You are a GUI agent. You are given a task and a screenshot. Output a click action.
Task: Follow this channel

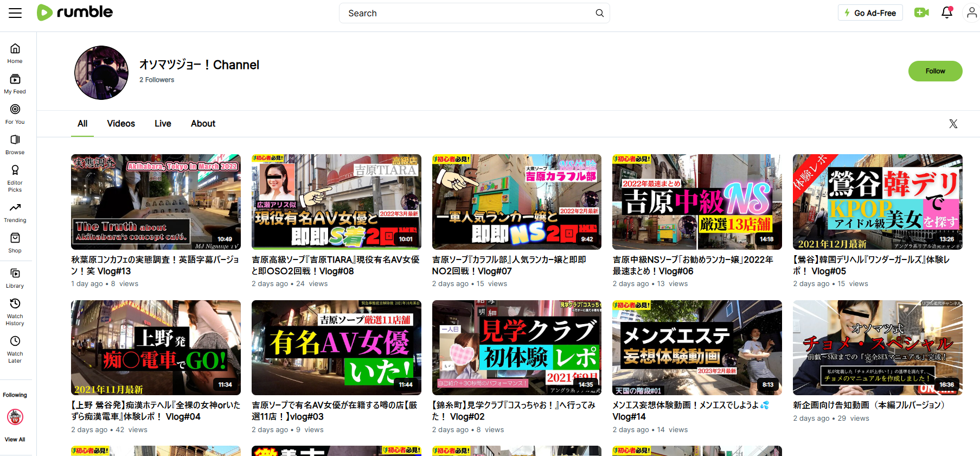coord(935,71)
